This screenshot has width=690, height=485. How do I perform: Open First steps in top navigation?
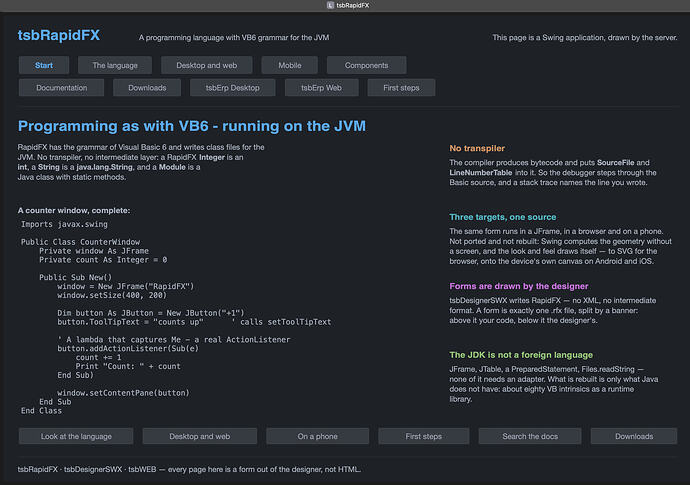coord(401,88)
